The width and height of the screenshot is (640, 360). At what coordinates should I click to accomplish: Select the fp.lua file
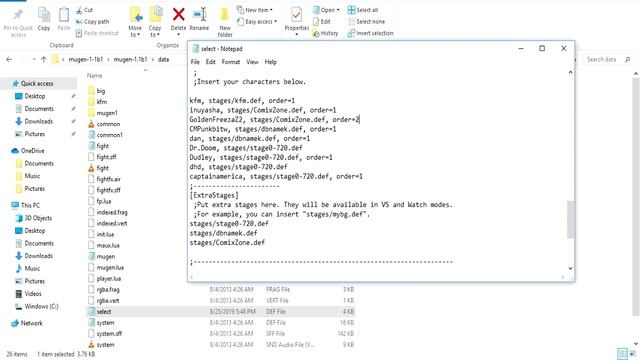click(x=104, y=201)
